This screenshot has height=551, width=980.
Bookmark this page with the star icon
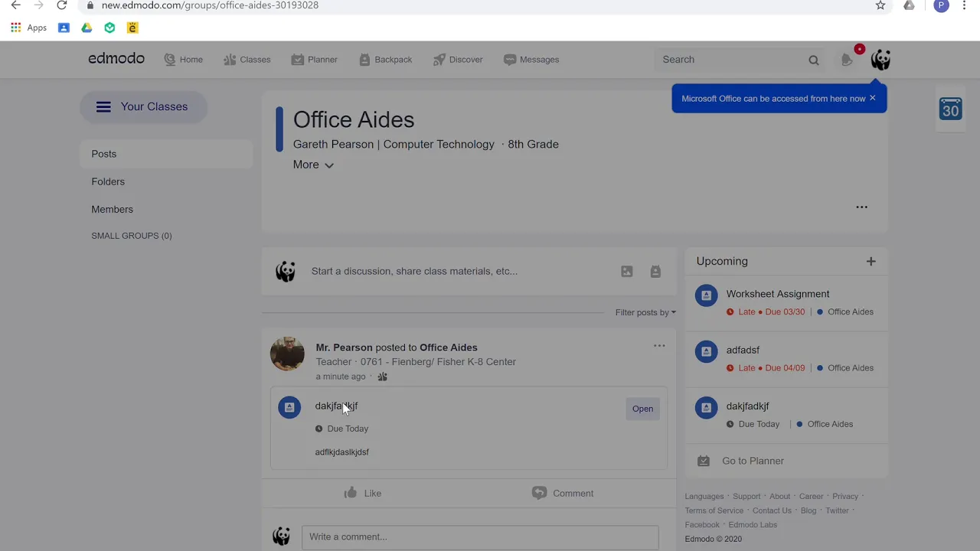coord(880,5)
